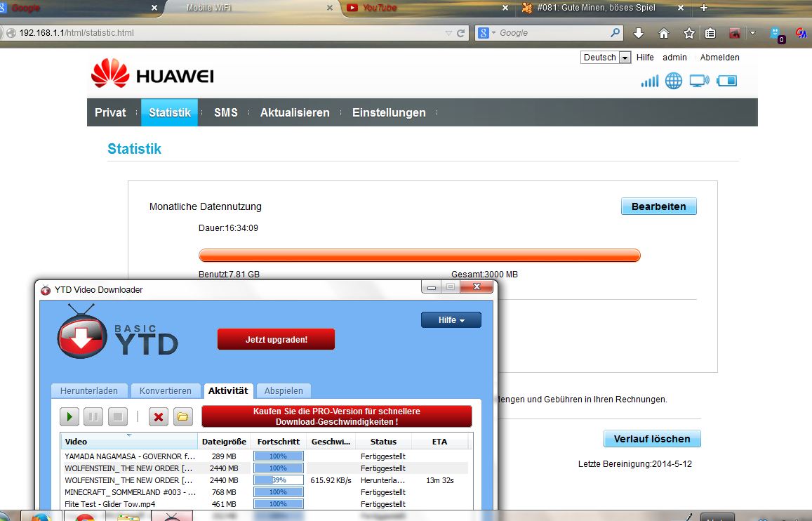Click the blue face extension icon with counter
This screenshot has width=812, height=521.
[x=777, y=34]
